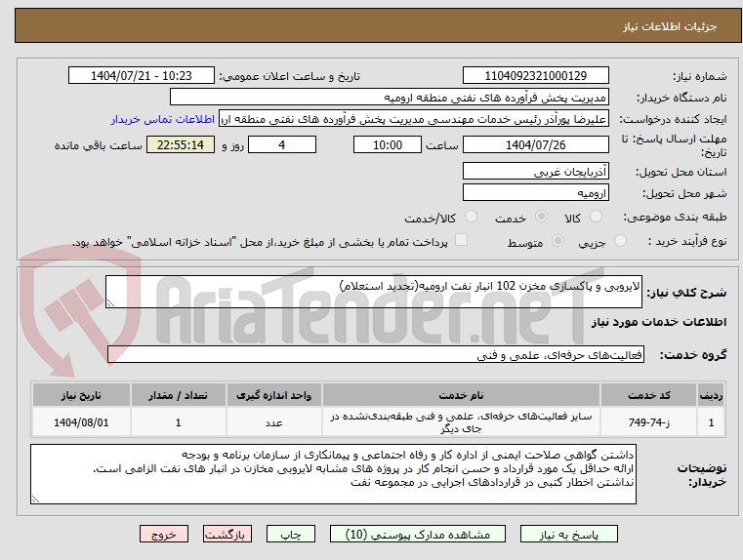
Task: Click the خروج exit button
Action: pos(163,534)
